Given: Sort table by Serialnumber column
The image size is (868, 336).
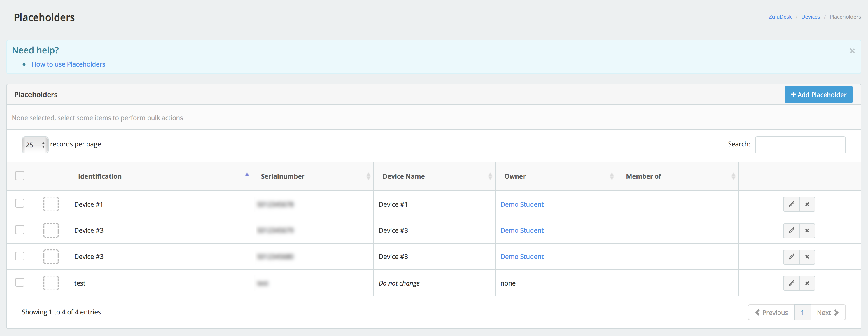Looking at the screenshot, I should pos(313,176).
